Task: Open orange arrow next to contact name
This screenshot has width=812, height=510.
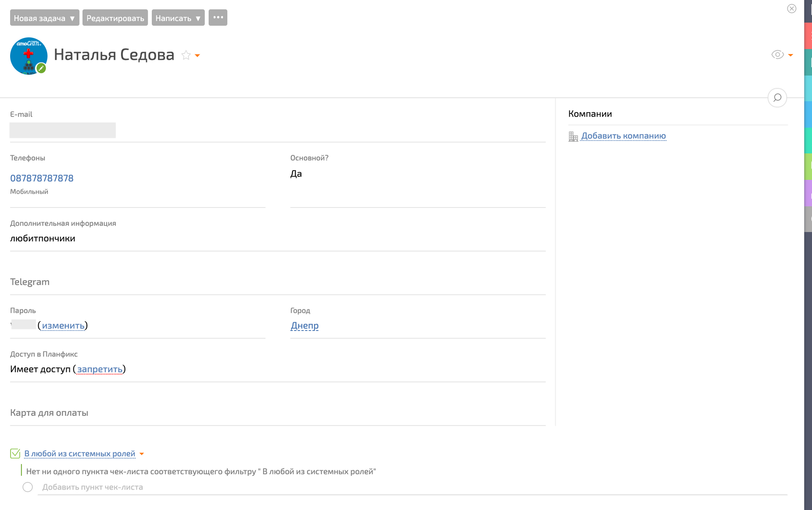Action: (197, 56)
